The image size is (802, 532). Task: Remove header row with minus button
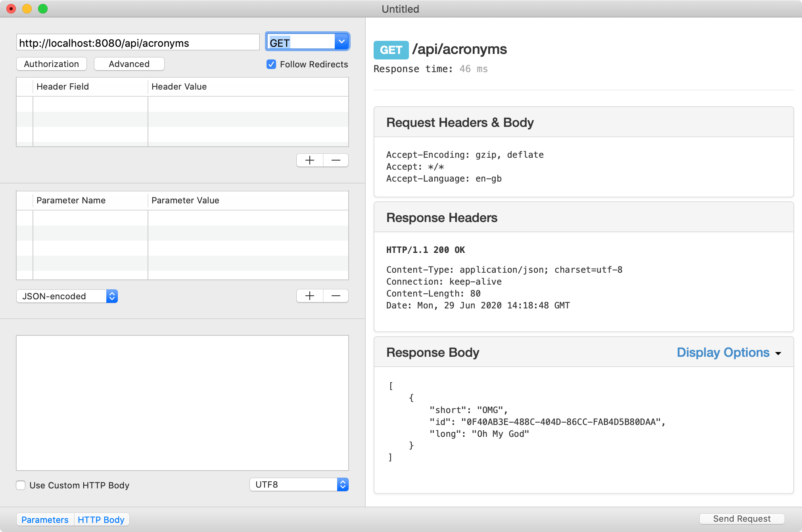click(336, 160)
